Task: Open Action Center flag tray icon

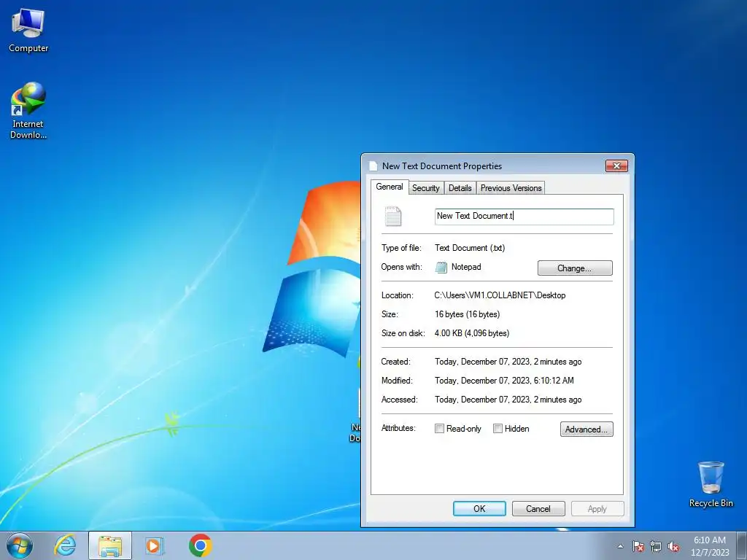Action: point(638,546)
